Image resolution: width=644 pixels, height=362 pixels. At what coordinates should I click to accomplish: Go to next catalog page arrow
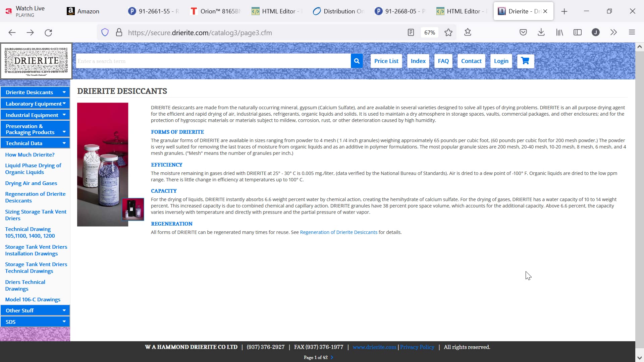pos(332,357)
